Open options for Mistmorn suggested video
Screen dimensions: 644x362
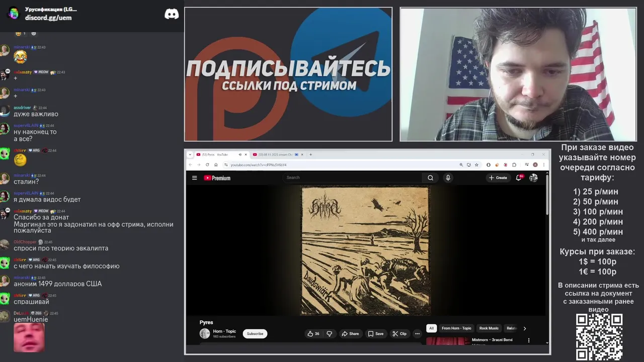pos(528,340)
